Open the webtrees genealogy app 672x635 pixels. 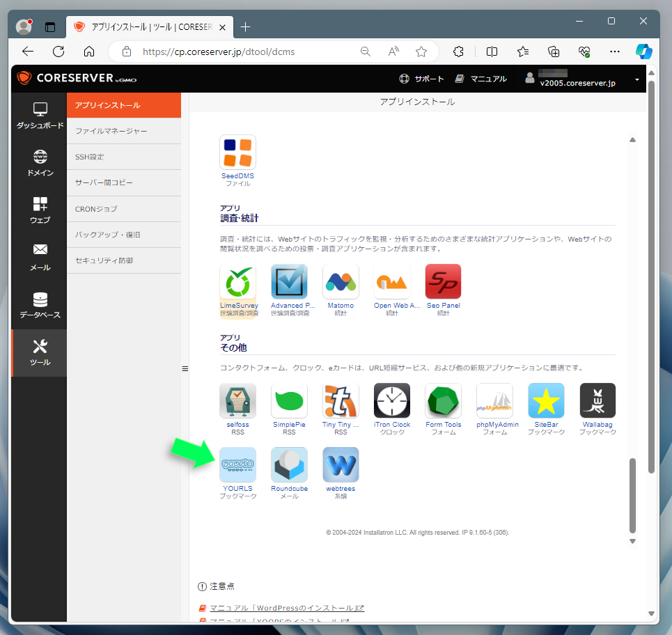pos(341,465)
